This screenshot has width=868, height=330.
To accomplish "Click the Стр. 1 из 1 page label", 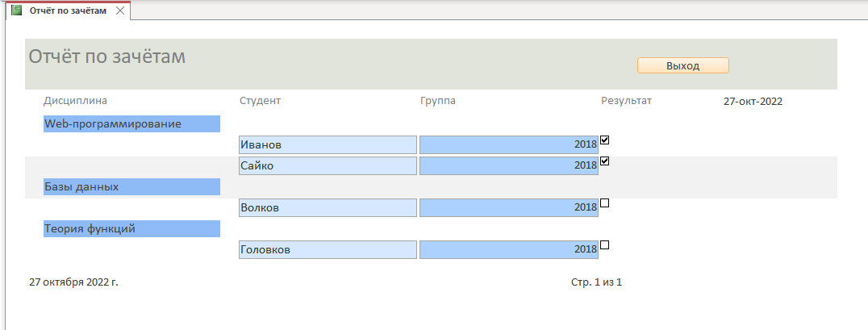I will point(597,282).
